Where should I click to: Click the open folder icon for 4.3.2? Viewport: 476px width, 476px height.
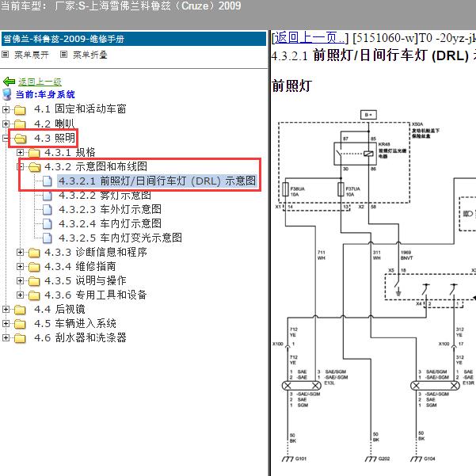[35, 166]
